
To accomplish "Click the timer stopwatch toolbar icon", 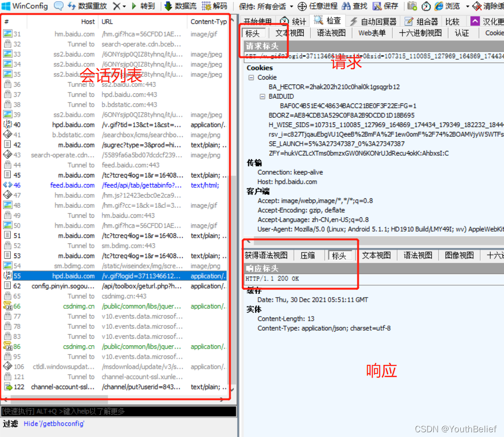I will click(426, 6).
